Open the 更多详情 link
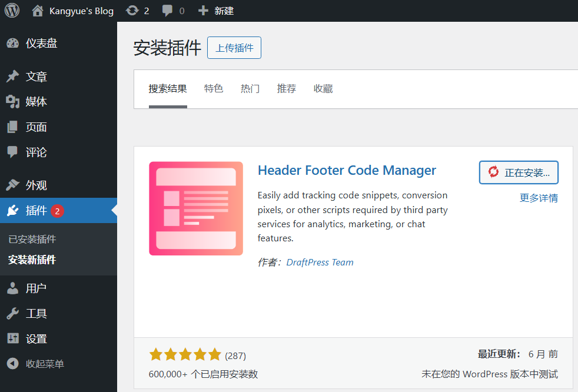The image size is (578, 392). [539, 198]
